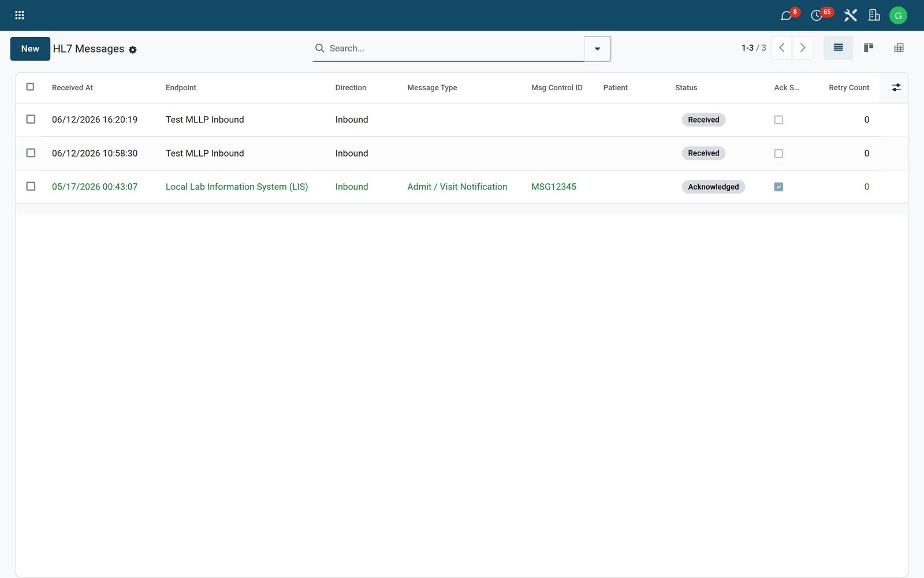Toggle Ack Sent checkbox for 10:58:30 row
924x578 pixels.
click(778, 153)
